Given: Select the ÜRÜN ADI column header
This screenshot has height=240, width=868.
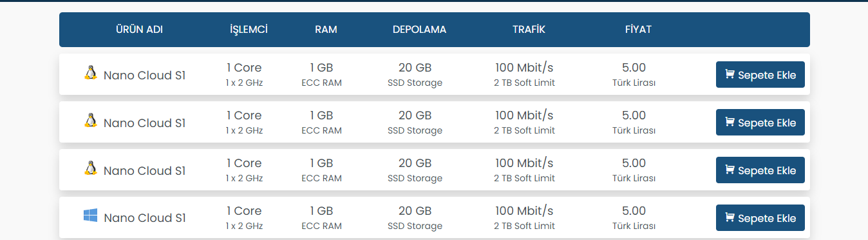Looking at the screenshot, I should (x=139, y=30).
